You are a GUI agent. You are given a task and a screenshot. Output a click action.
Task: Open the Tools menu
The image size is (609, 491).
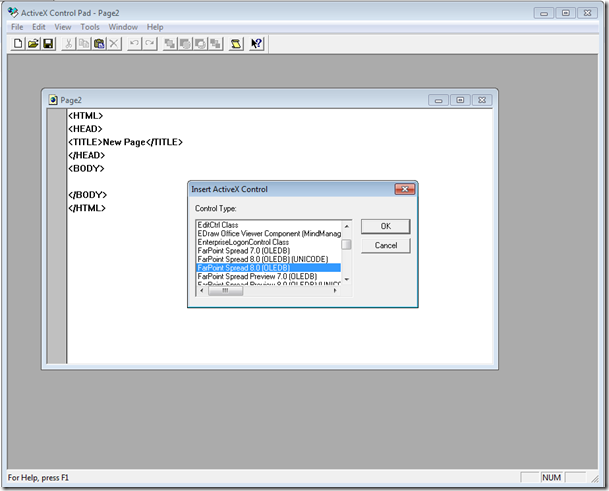click(90, 27)
